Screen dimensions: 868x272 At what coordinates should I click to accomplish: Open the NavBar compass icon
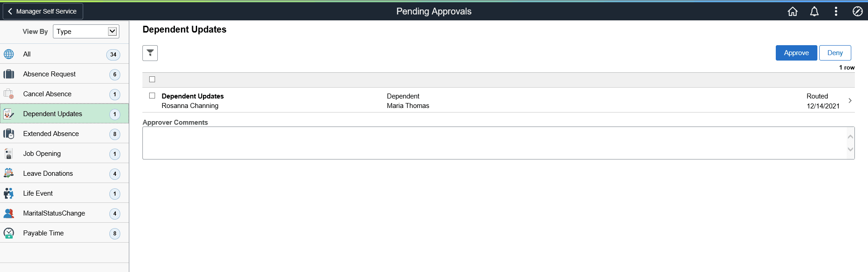pos(858,11)
